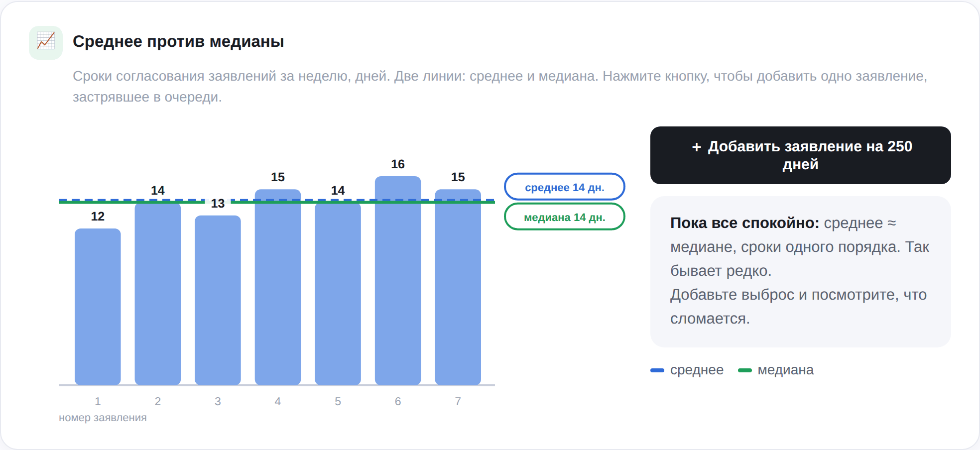Viewport: 980px width, 450px height.
Task: Click the value label 12 above bar 1
Action: click(98, 217)
